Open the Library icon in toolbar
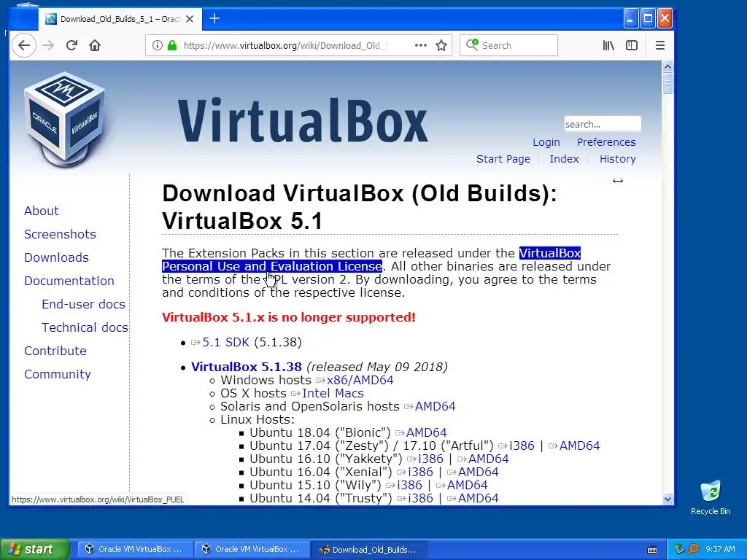747x560 pixels. point(608,45)
